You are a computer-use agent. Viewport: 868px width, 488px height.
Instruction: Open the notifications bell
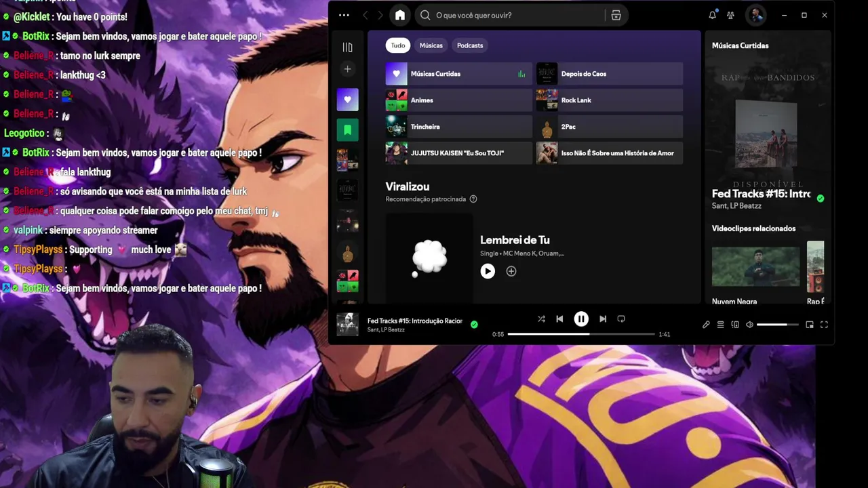pyautogui.click(x=712, y=15)
